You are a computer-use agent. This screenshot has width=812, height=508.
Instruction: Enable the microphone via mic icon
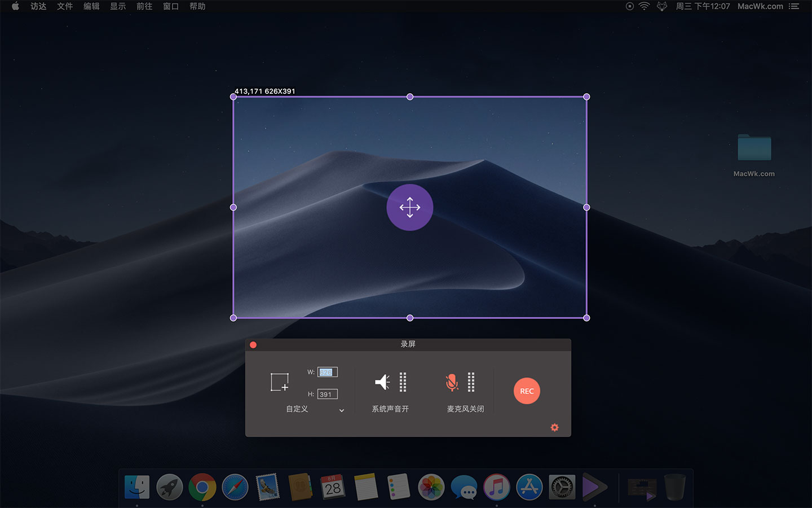452,382
